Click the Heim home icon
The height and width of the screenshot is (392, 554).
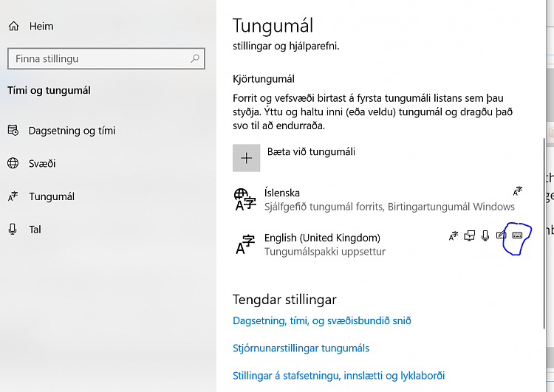pyautogui.click(x=14, y=26)
